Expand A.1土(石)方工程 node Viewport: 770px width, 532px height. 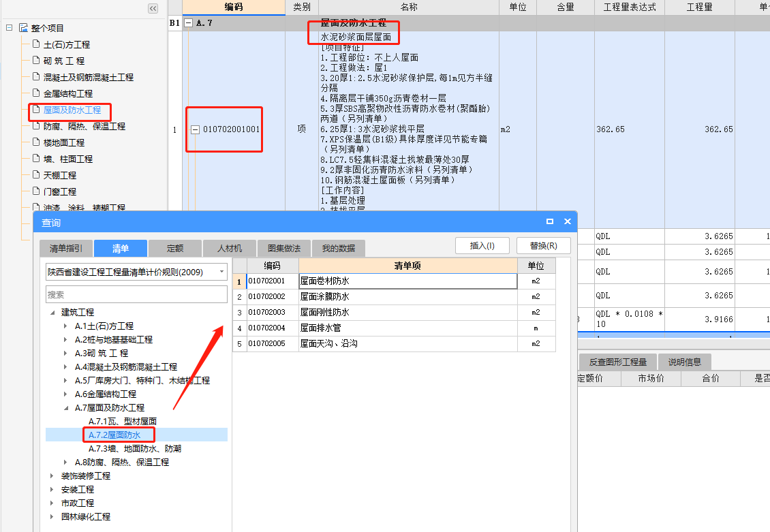[66, 326]
